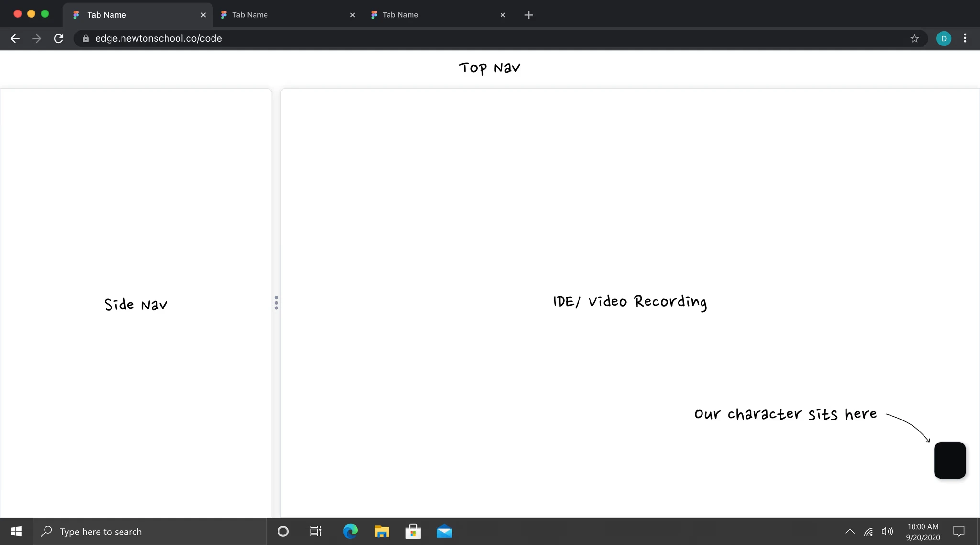
Task: Expand the system tray hidden icons chevron
Action: coord(850,532)
